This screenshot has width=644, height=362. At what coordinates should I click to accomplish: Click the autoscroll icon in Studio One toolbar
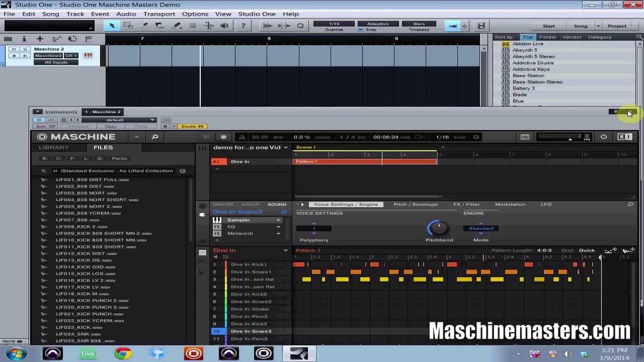(x=453, y=26)
